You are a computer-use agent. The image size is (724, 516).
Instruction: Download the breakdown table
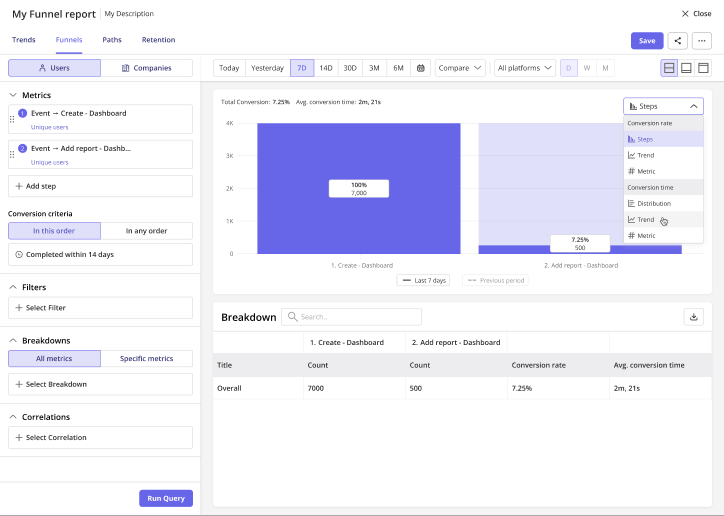click(694, 317)
